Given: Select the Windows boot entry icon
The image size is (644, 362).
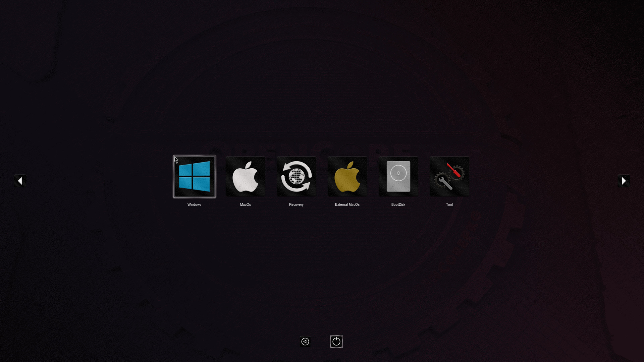Looking at the screenshot, I should (194, 177).
